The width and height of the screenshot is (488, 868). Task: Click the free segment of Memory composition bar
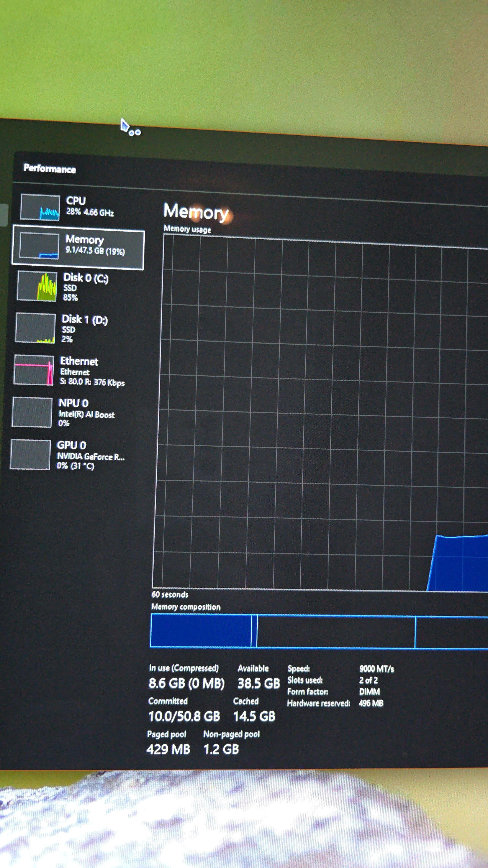451,633
